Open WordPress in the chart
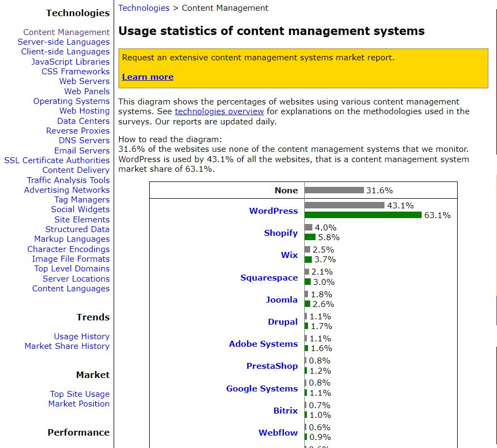 [x=273, y=211]
